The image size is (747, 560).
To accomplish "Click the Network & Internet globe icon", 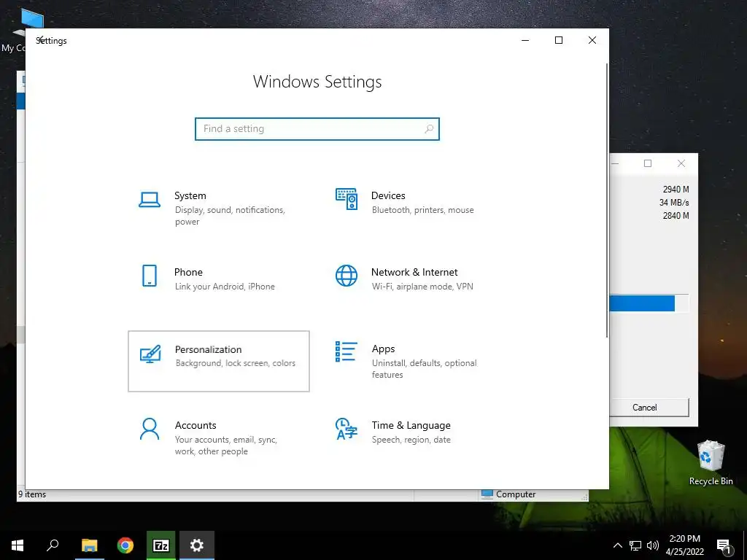I will (347, 276).
